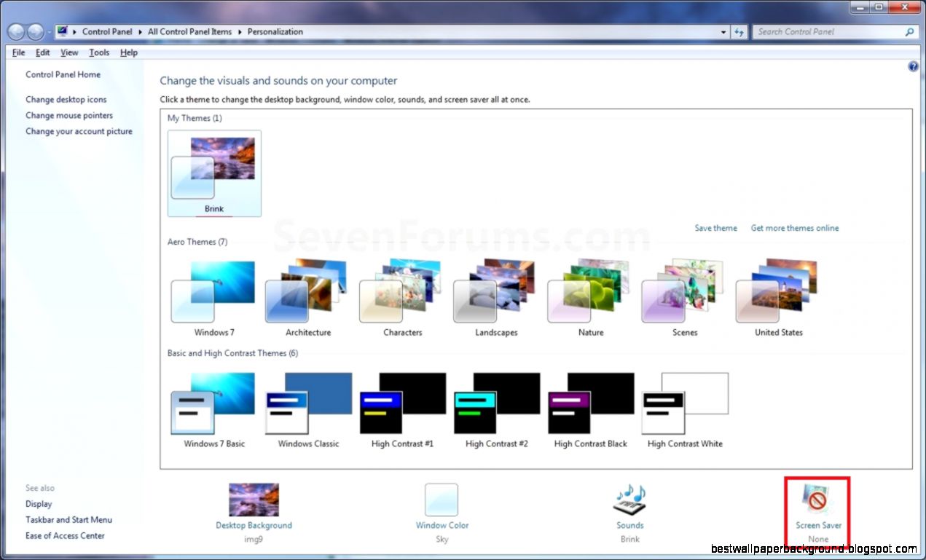This screenshot has width=926, height=560.
Task: Select the Architecture theme
Action: 308,299
